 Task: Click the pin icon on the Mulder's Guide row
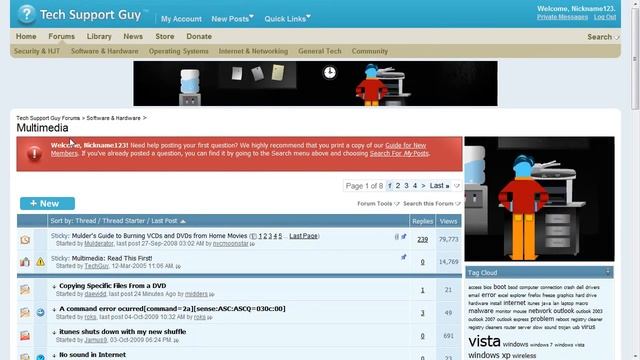click(403, 236)
